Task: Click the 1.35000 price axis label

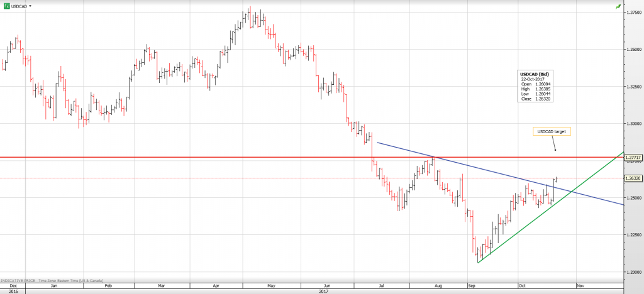Action: (633, 49)
